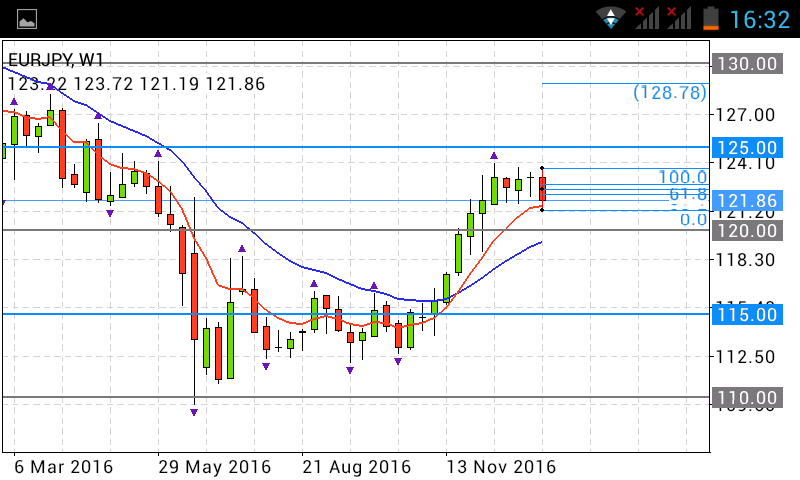Tap the (128.78) projection level label
The width and height of the screenshot is (800, 480).
point(670,92)
